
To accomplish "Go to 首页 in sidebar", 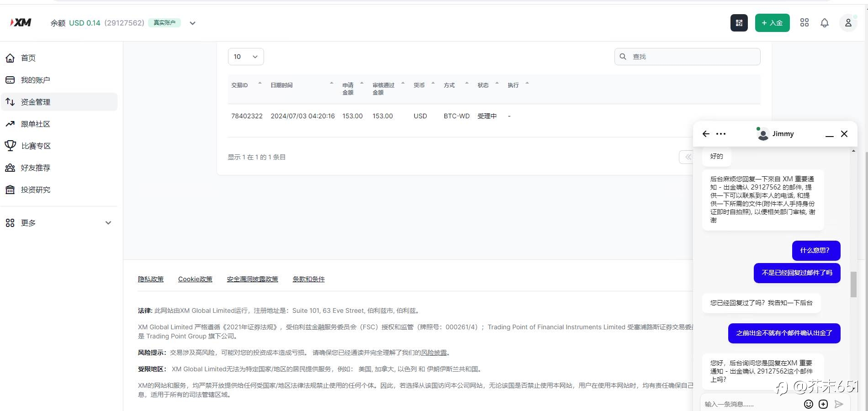I will (x=59, y=58).
